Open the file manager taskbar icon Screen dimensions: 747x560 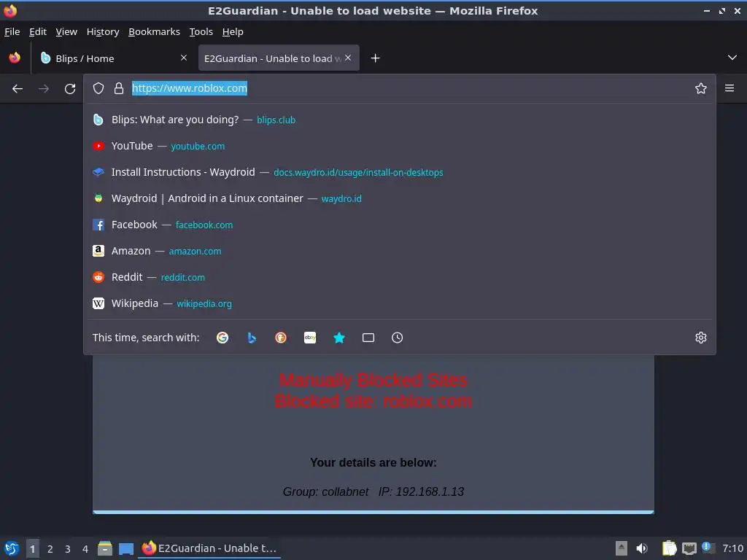[x=105, y=548]
